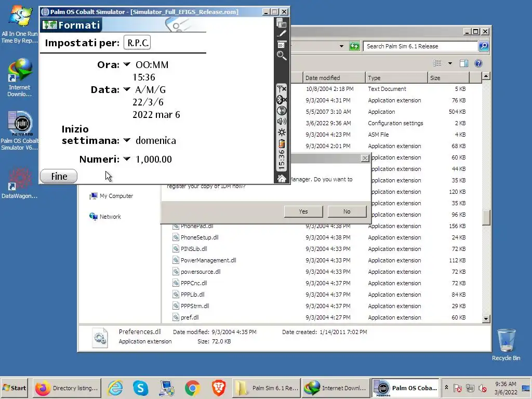Select PINSLib.dll file
The width and height of the screenshot is (532, 399).
tap(190, 249)
